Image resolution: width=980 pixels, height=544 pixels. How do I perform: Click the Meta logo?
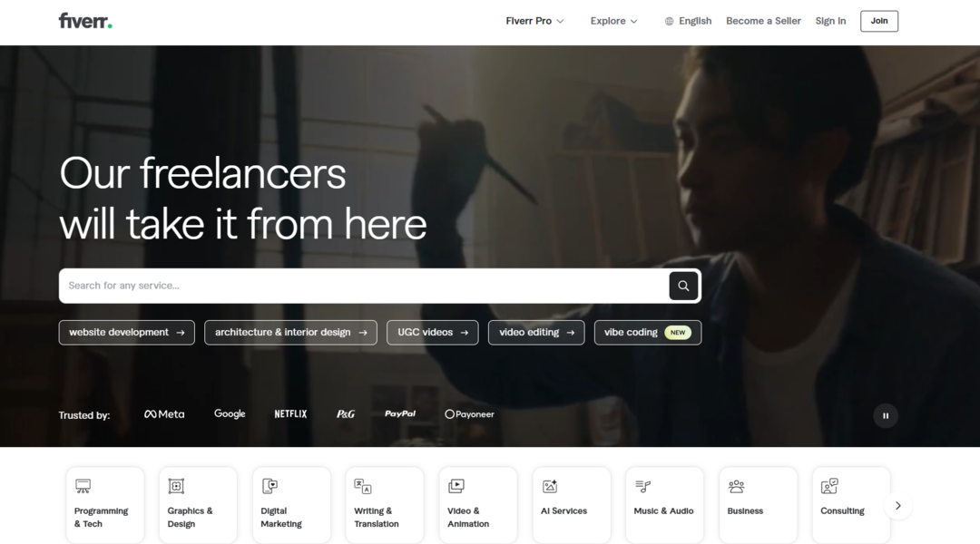click(164, 414)
